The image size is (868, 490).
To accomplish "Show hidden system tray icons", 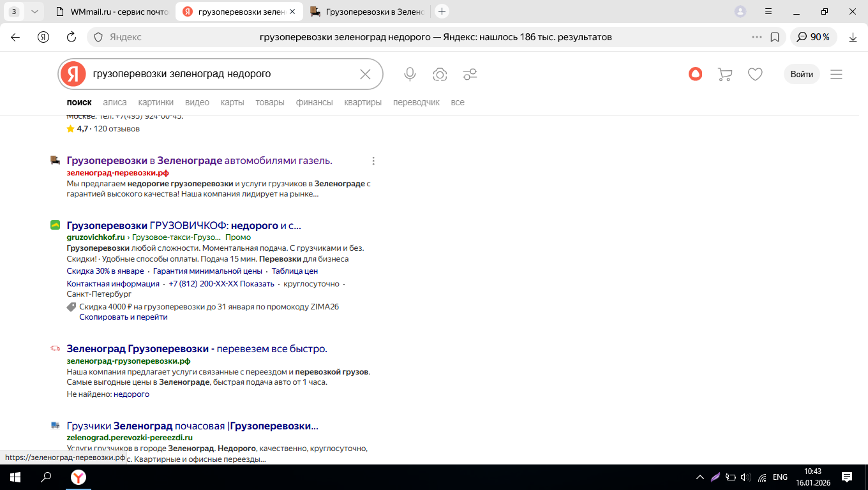I will point(700,477).
